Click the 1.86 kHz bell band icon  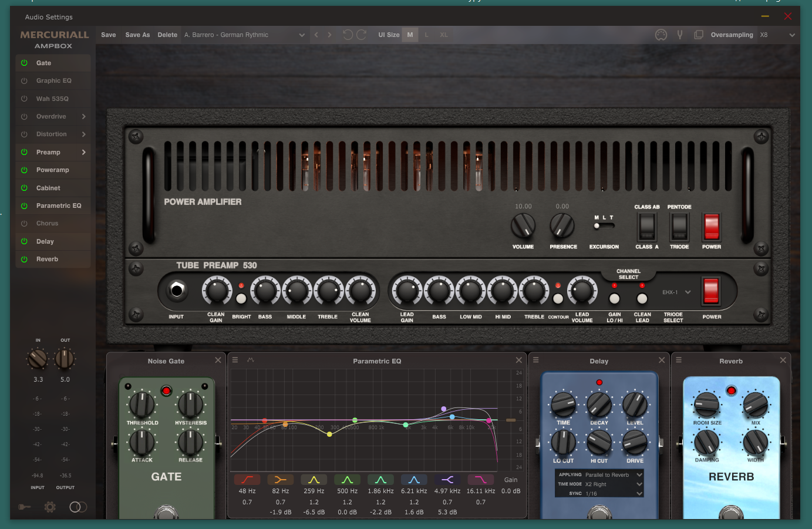(380, 480)
